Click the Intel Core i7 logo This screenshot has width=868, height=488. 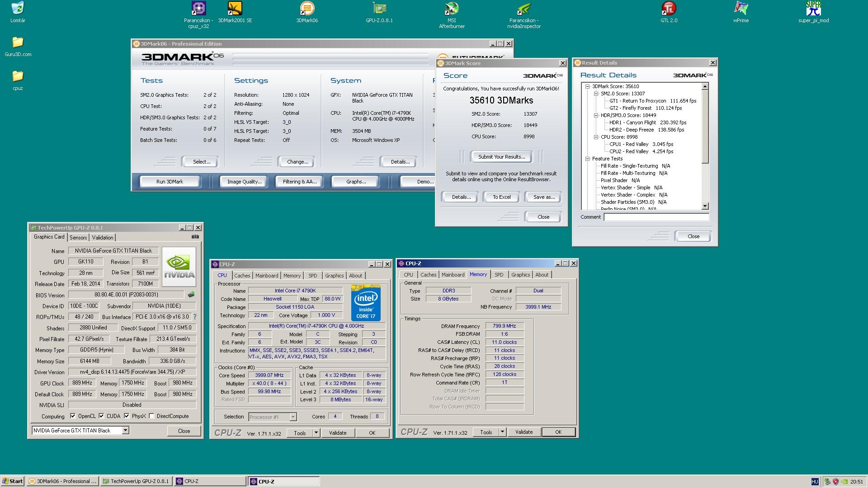click(x=366, y=303)
